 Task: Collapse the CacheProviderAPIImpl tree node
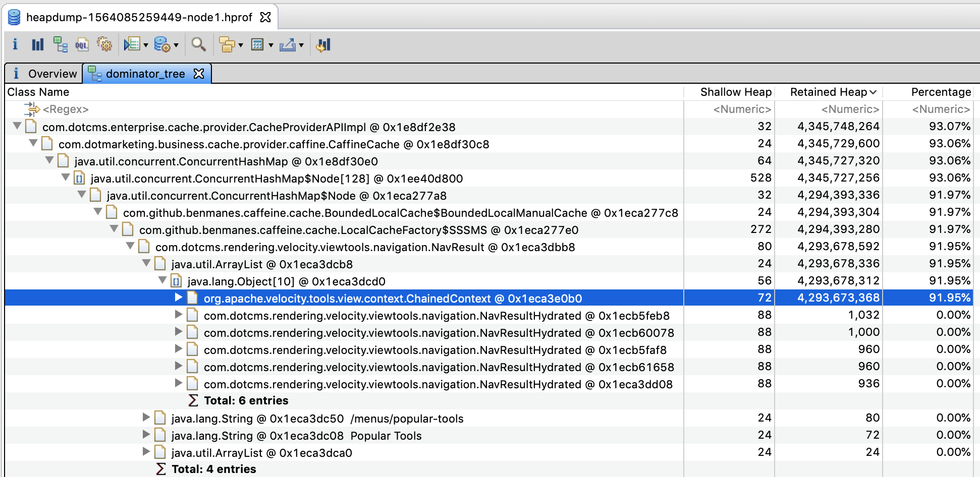click(17, 127)
